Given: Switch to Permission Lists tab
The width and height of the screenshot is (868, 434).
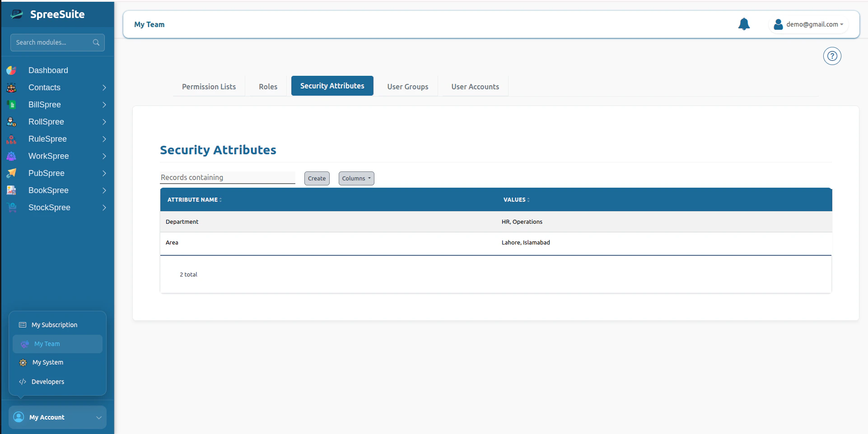Looking at the screenshot, I should (209, 87).
